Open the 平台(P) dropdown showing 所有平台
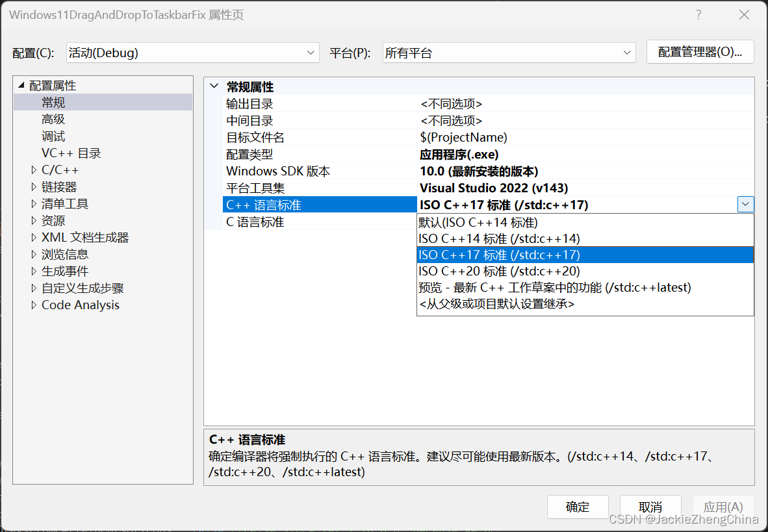 point(509,53)
